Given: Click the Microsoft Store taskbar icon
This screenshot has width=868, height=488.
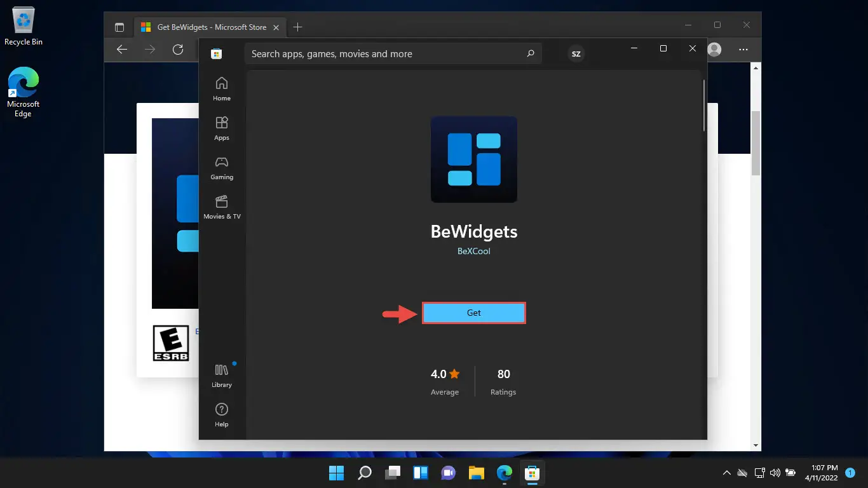Looking at the screenshot, I should [x=532, y=473].
